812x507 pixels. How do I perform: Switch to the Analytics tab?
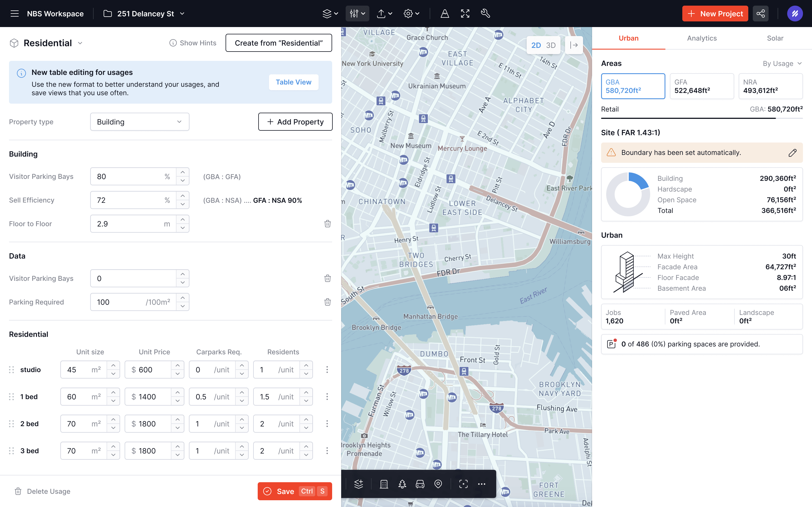coord(701,38)
